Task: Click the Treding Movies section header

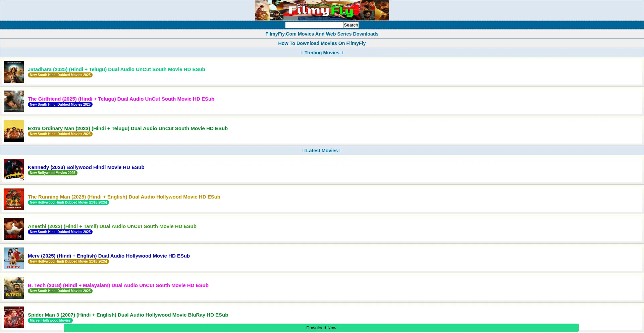Action: pos(322,53)
